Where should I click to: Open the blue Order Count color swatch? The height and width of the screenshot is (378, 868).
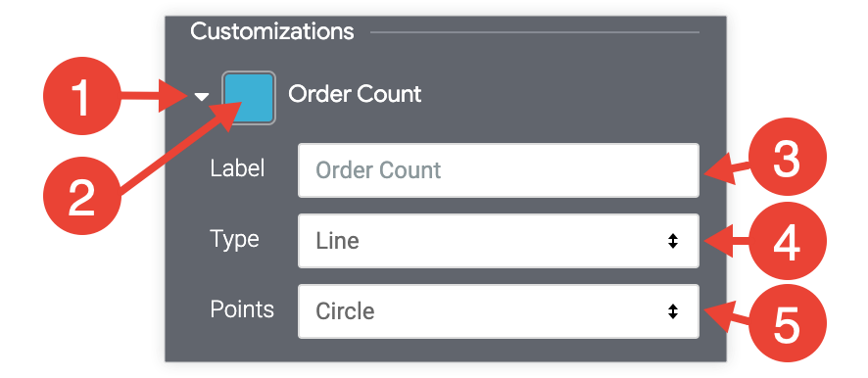(249, 97)
